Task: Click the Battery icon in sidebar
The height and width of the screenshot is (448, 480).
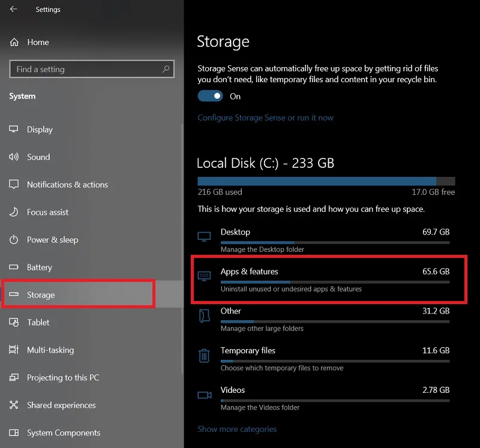Action: (x=13, y=267)
